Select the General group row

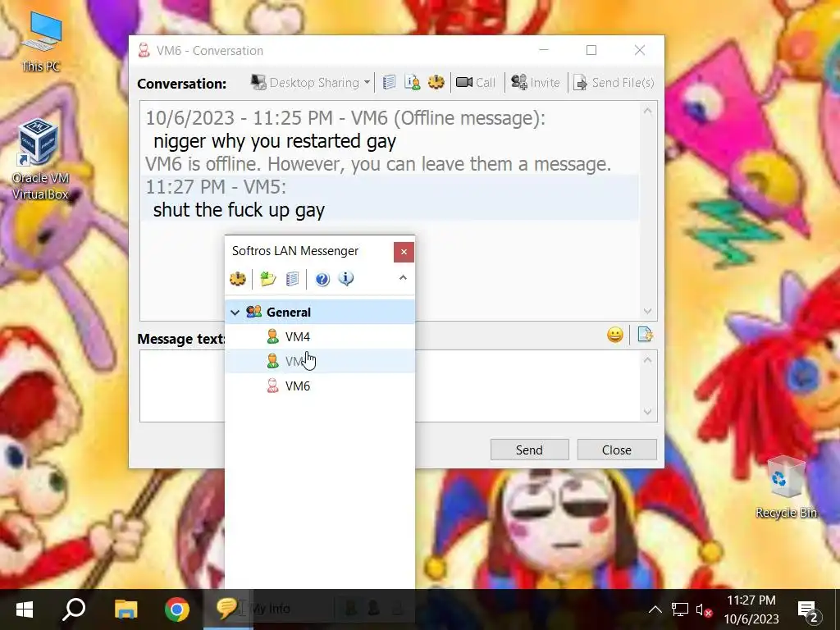click(320, 312)
